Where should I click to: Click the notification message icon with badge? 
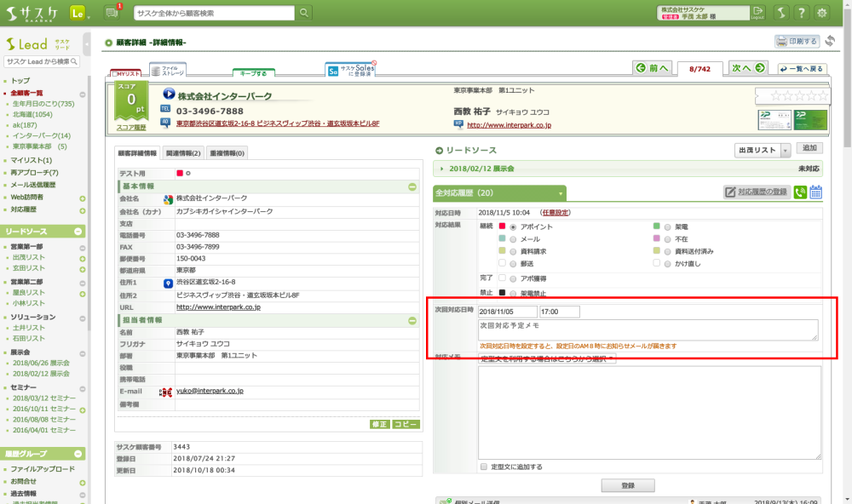[112, 12]
